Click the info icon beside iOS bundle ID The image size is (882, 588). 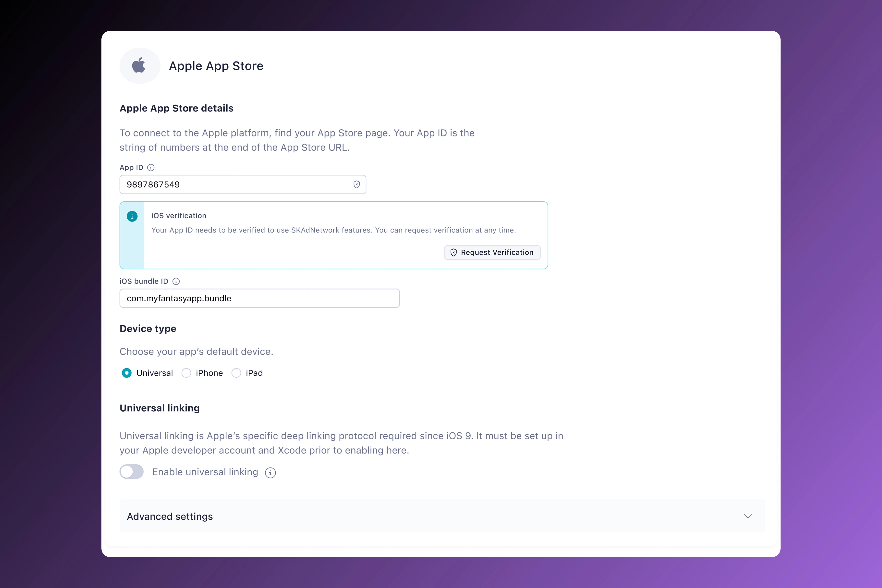coord(176,281)
